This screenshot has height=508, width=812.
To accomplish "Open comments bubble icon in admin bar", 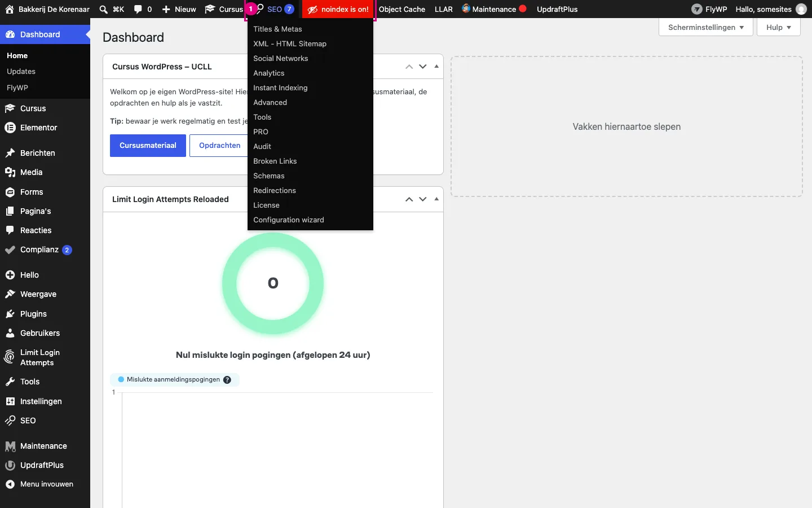I will tap(138, 10).
